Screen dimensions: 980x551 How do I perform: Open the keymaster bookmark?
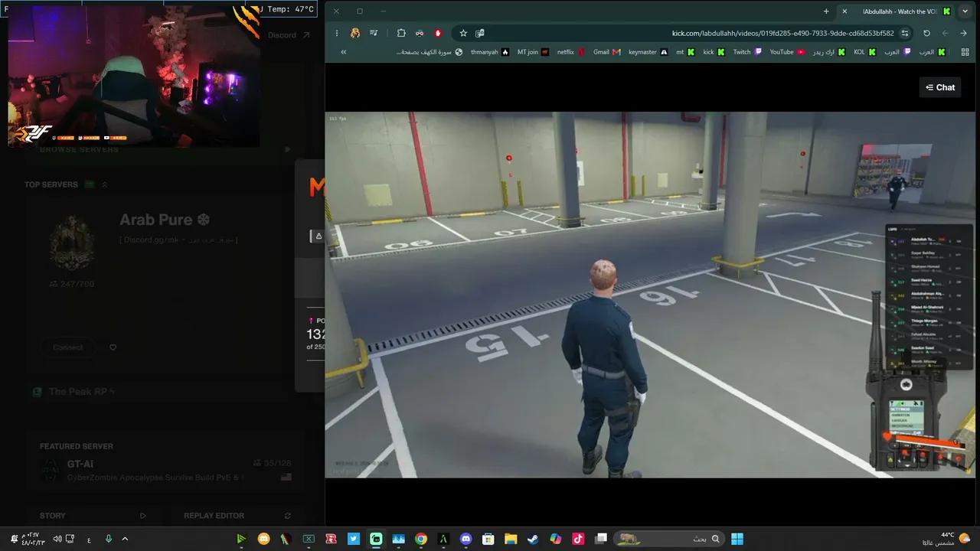click(x=648, y=52)
